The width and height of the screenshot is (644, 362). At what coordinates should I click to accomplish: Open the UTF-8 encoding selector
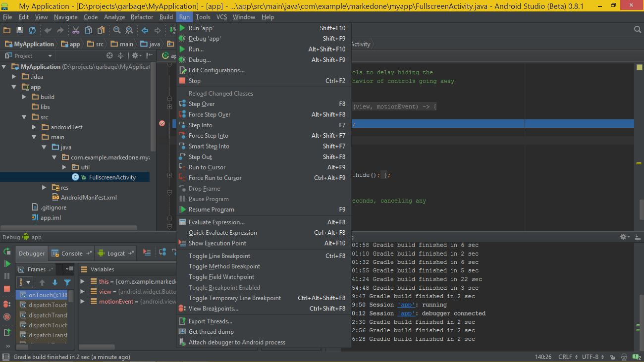click(592, 357)
